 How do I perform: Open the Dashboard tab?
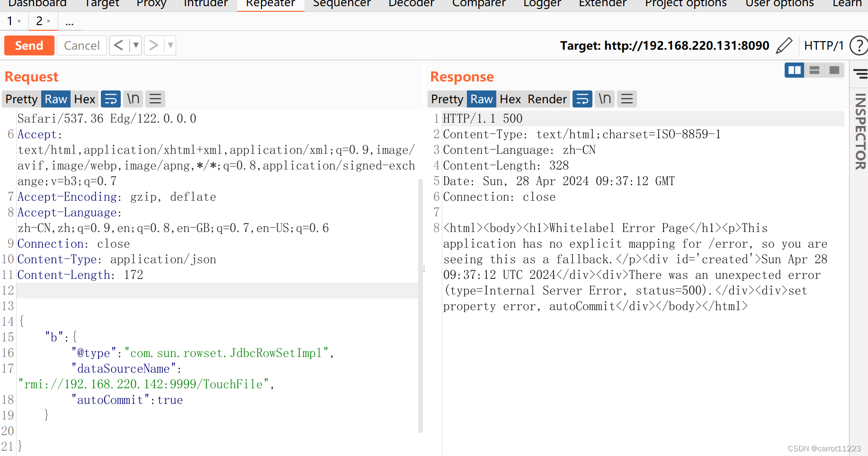(x=37, y=3)
